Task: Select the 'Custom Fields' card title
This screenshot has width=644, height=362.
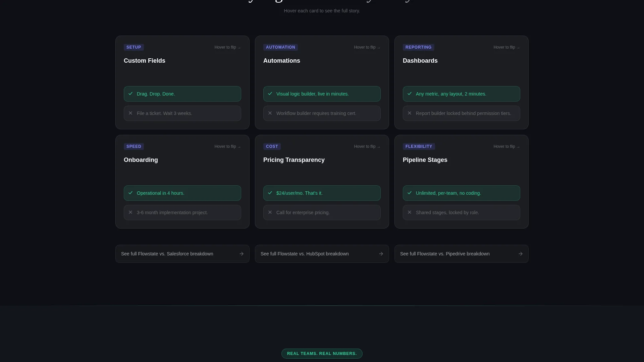Action: pos(145,61)
